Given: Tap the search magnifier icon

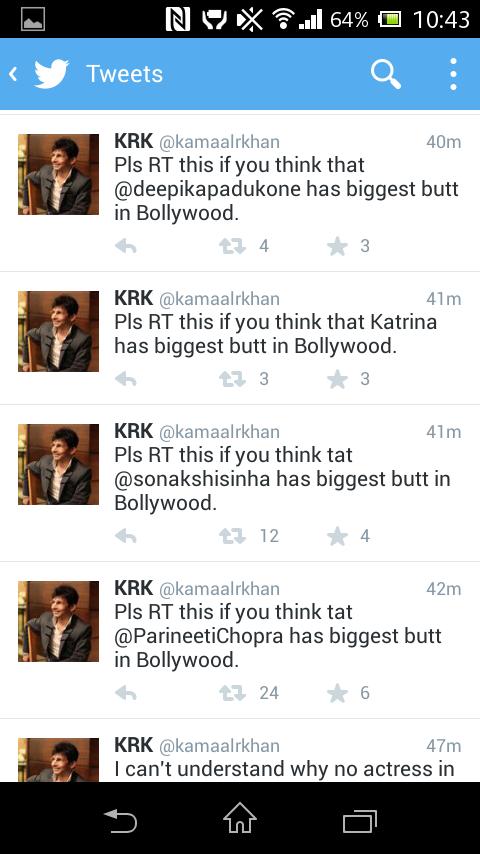Looking at the screenshot, I should [x=386, y=74].
